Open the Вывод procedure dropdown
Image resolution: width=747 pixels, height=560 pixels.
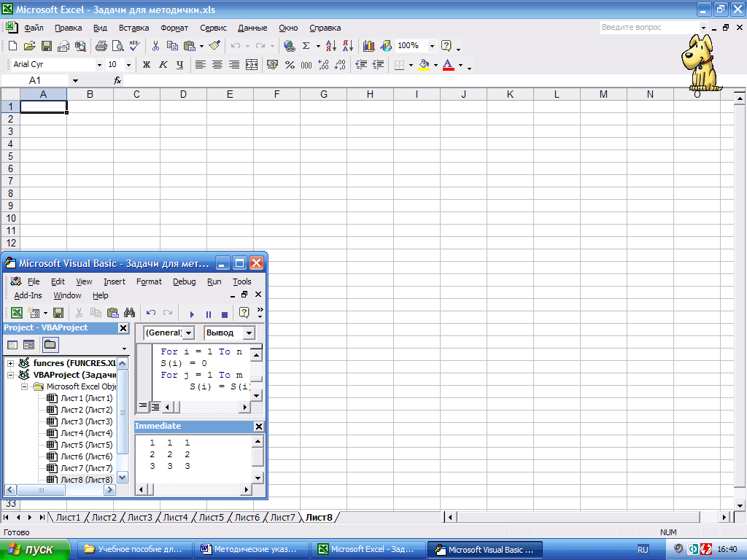pyautogui.click(x=249, y=332)
